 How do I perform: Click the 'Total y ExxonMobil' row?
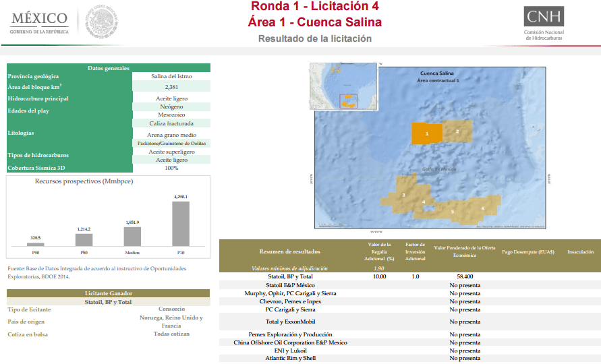pos(410,322)
